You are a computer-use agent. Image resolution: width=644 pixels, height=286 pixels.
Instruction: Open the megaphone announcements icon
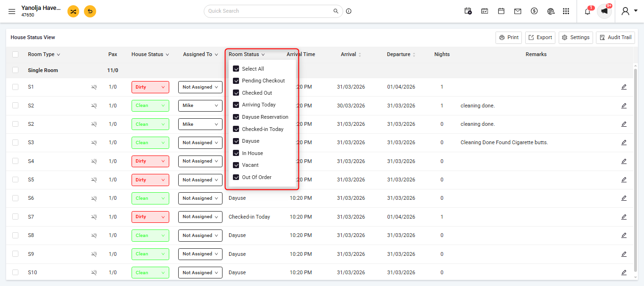click(604, 11)
